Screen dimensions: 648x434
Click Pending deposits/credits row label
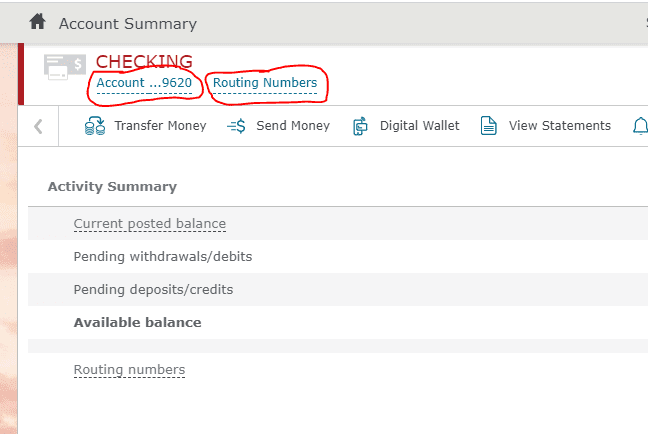153,290
